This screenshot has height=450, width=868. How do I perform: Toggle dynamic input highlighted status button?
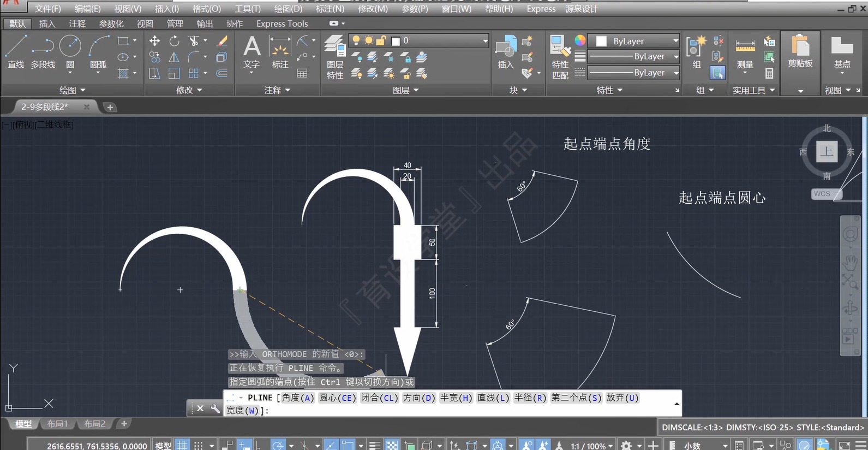click(x=244, y=446)
